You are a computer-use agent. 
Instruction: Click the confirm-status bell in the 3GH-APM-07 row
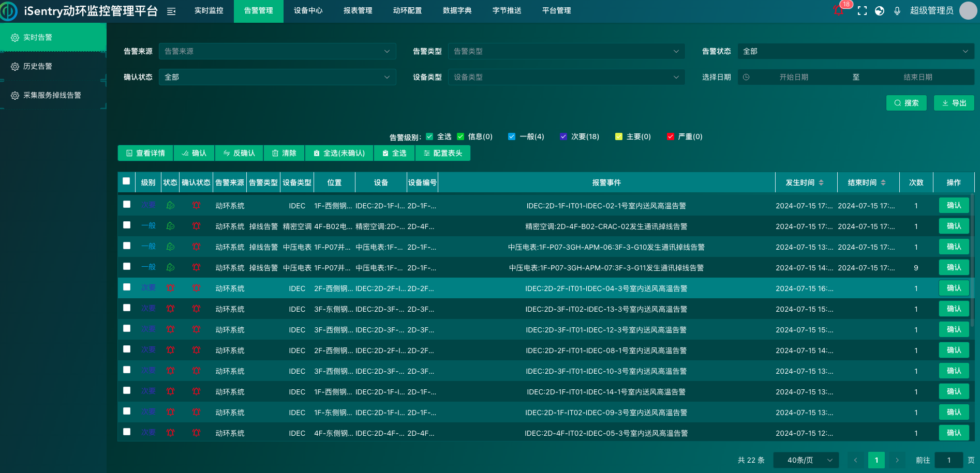pos(196,267)
